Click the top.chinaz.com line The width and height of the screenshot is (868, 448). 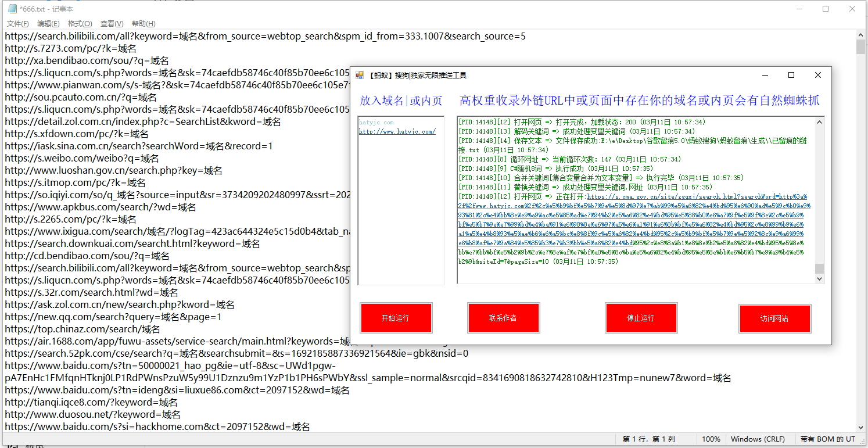[83, 329]
